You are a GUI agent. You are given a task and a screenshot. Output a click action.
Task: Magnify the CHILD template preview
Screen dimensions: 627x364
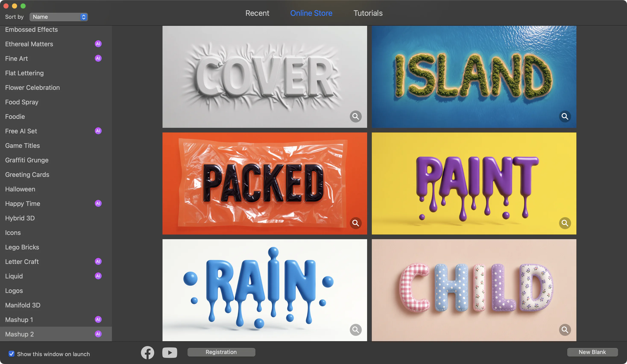565,330
